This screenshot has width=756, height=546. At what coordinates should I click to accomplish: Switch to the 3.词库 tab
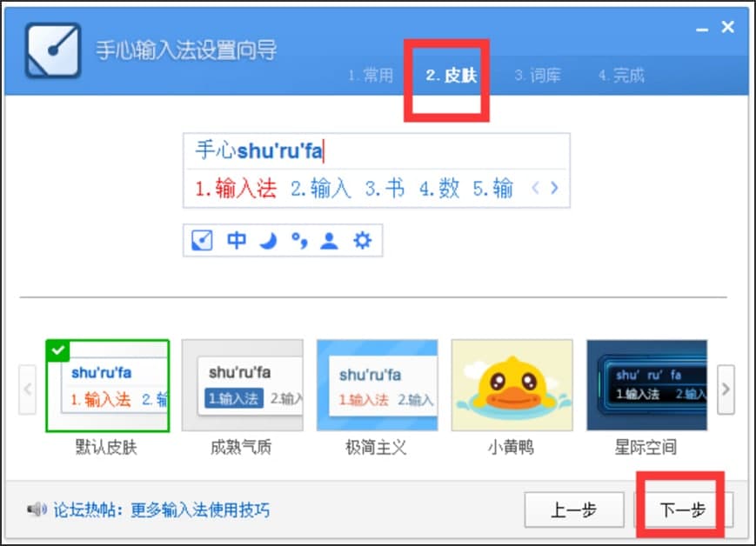pos(537,76)
